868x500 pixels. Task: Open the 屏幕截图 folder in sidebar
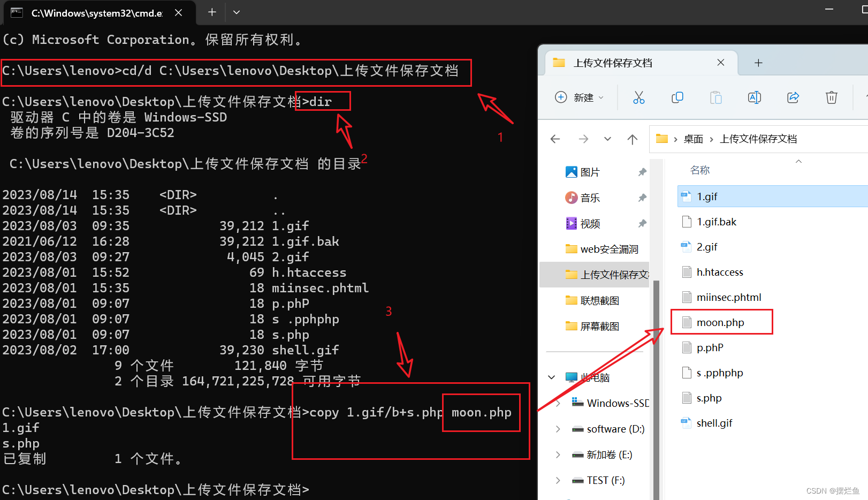[x=592, y=326]
